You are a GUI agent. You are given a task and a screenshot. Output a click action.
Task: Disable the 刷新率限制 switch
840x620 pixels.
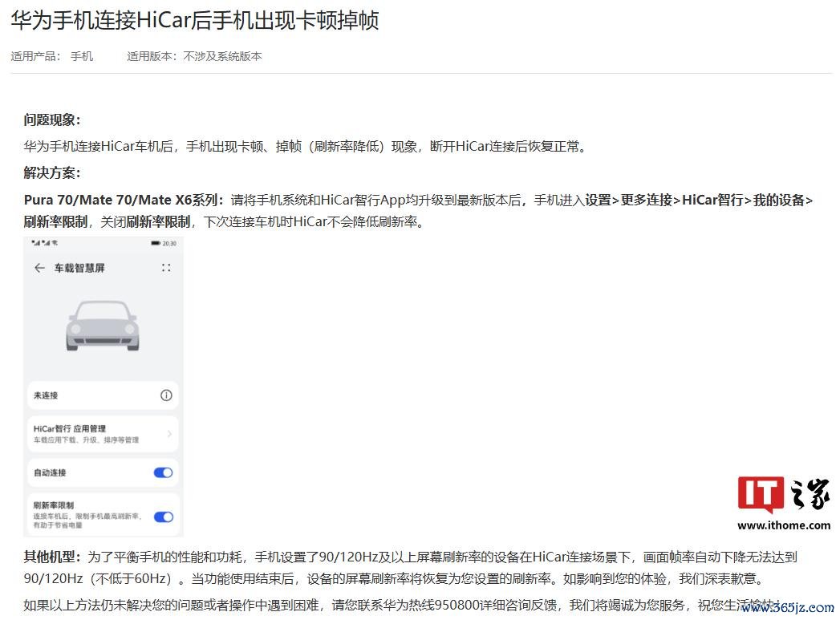coord(163,517)
